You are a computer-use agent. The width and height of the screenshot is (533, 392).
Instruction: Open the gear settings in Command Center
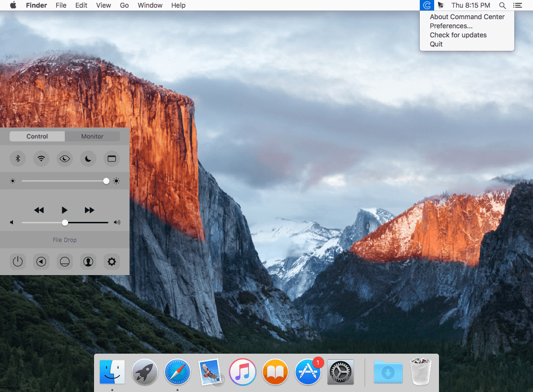tap(112, 262)
